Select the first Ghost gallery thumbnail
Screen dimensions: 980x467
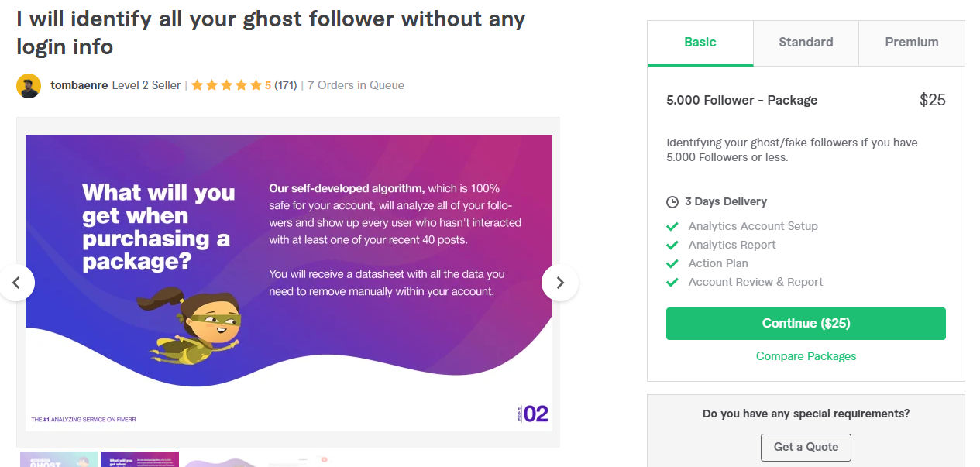[59, 459]
